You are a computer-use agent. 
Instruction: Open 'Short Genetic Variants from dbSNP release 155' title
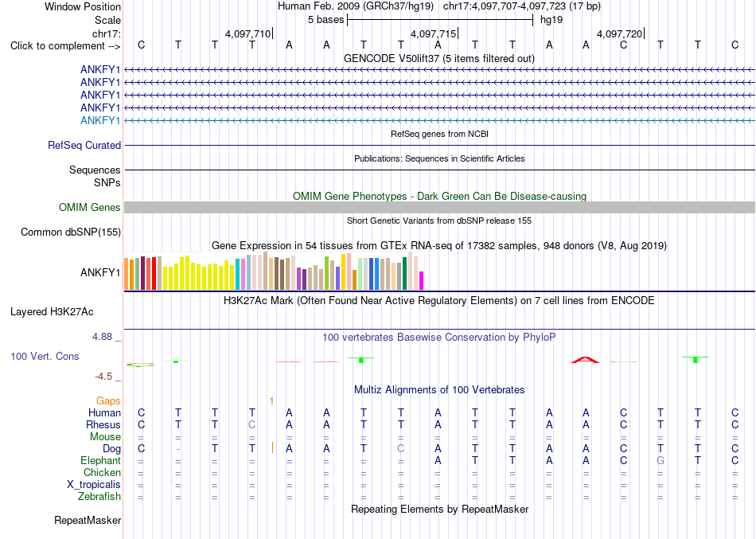(x=439, y=221)
